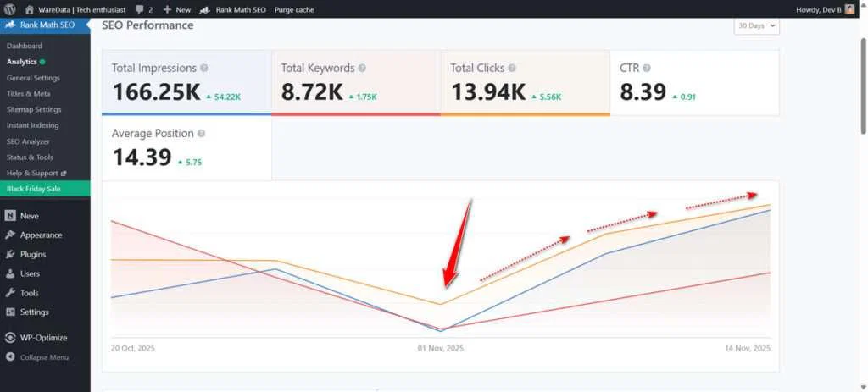
Task: Click the Total Impressions stat card
Action: [186, 82]
